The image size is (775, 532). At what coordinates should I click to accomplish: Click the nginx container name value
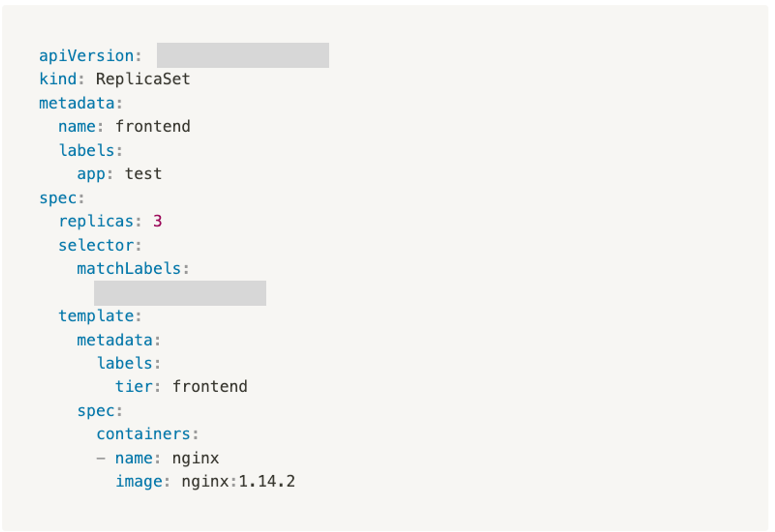click(196, 458)
